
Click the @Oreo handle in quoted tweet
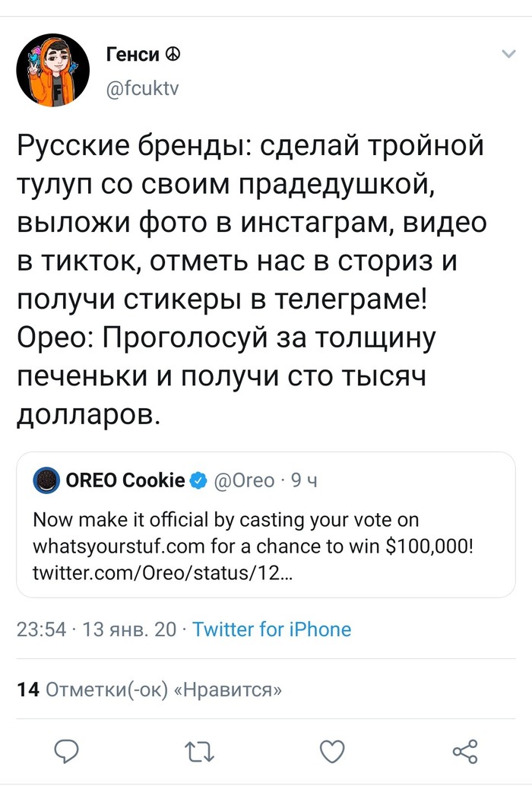[x=243, y=479]
